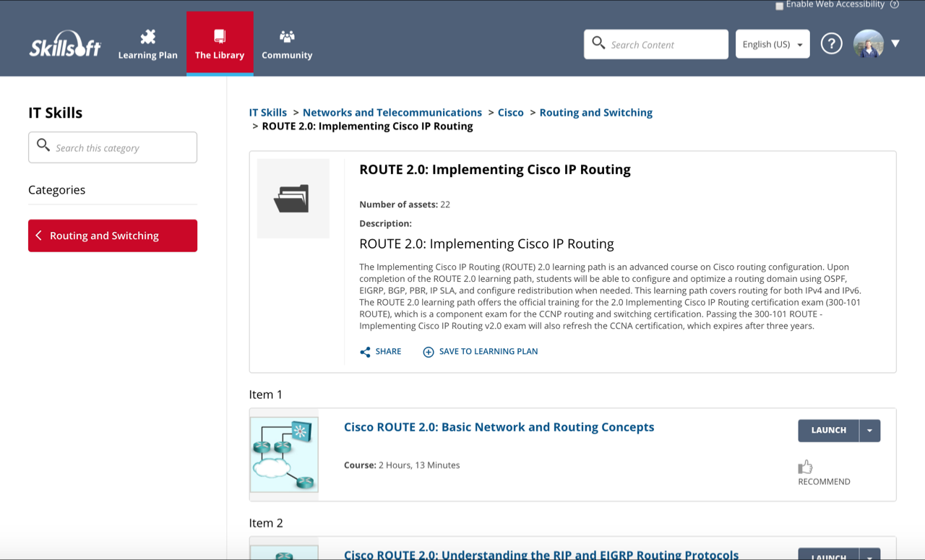Select the Community people icon

(x=287, y=34)
